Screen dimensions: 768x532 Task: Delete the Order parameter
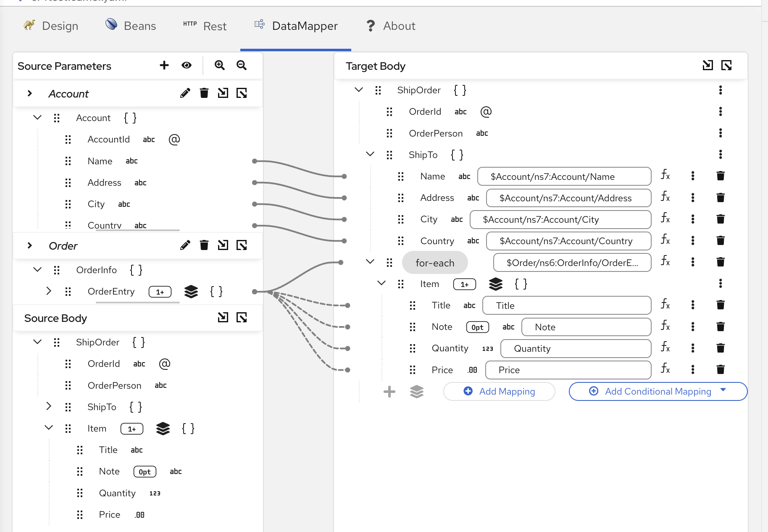204,245
